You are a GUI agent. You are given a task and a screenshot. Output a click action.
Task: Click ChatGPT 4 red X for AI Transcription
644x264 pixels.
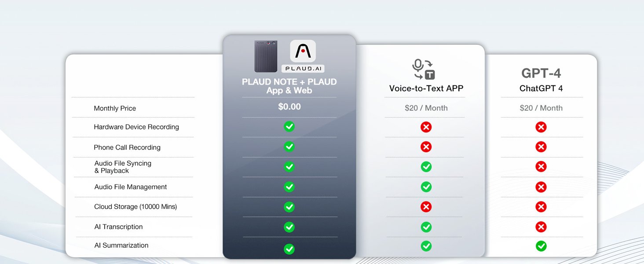click(x=541, y=227)
